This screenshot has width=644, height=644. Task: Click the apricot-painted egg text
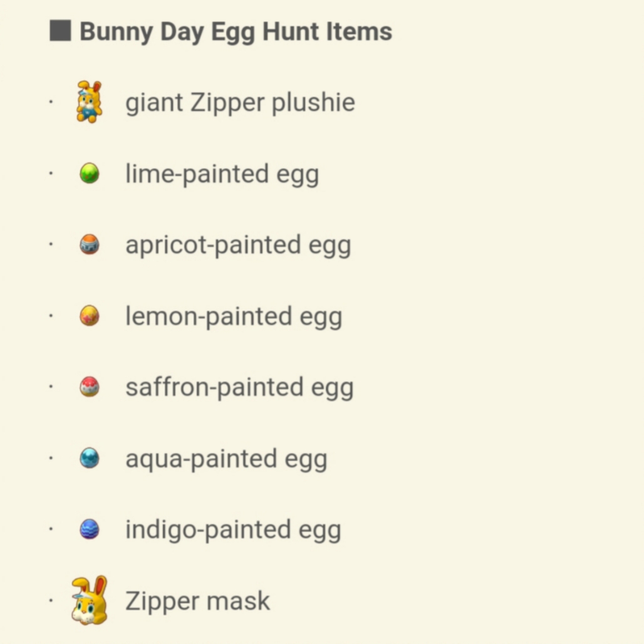pos(238,246)
